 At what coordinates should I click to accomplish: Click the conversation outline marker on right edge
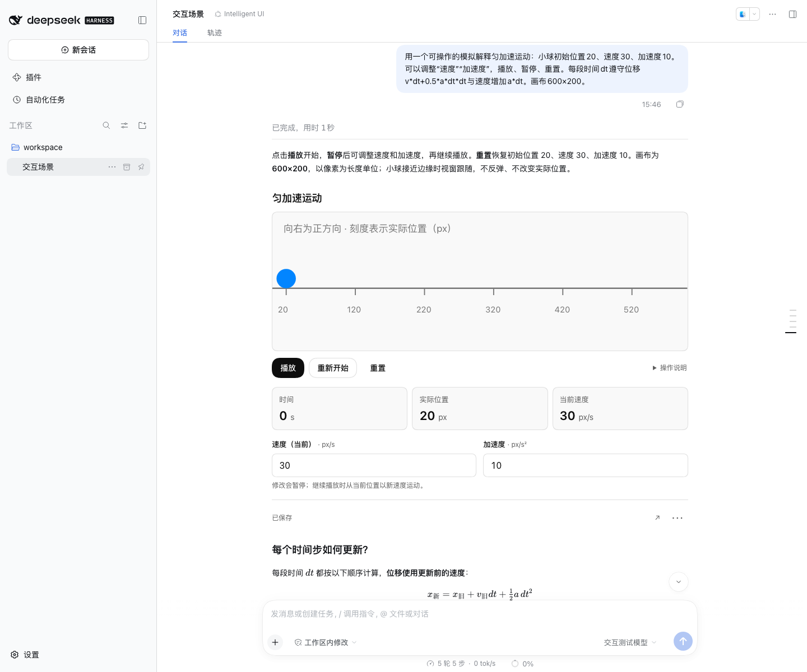pos(791,333)
